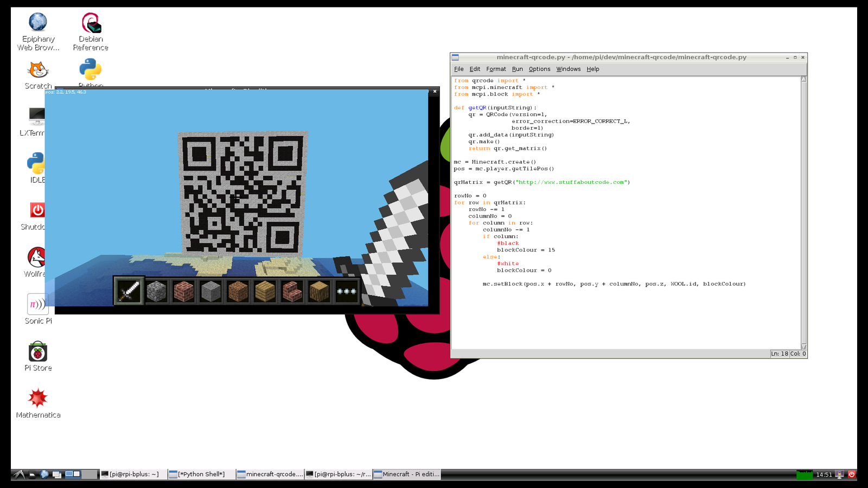Open the File menu in IDLE editor
The height and width of the screenshot is (488, 868).
click(459, 69)
